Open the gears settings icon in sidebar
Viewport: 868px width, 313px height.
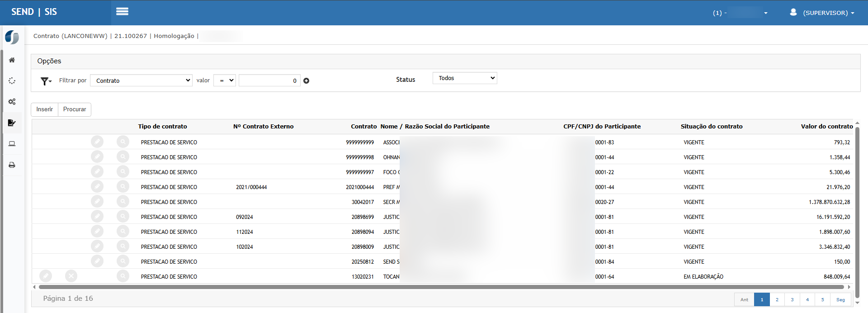point(12,102)
